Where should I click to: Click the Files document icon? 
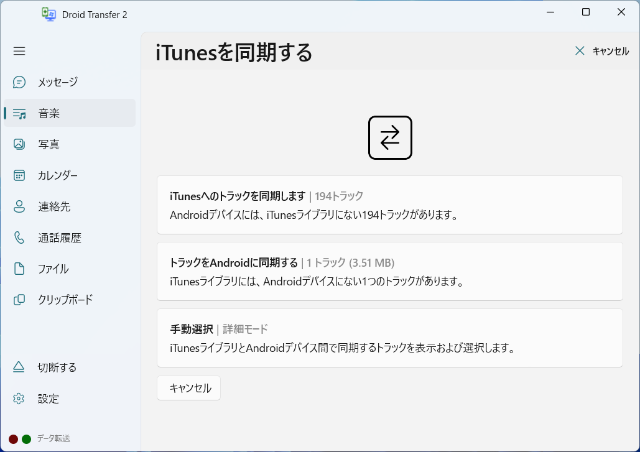click(x=19, y=269)
